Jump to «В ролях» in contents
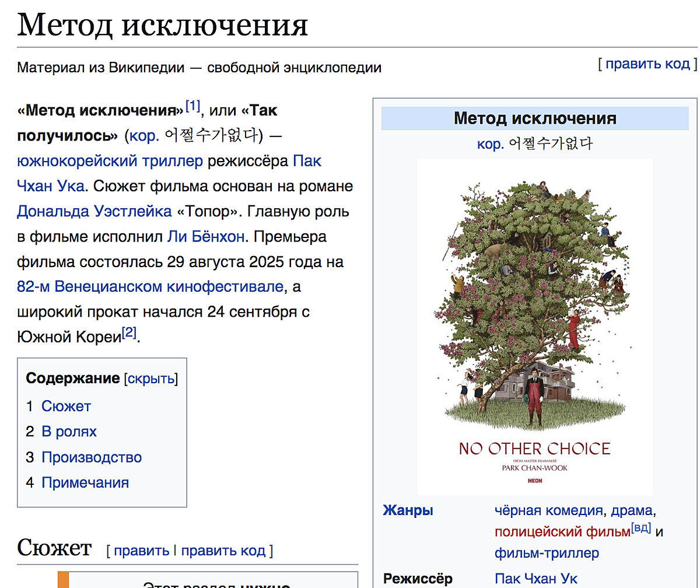The height and width of the screenshot is (588, 700). click(69, 432)
